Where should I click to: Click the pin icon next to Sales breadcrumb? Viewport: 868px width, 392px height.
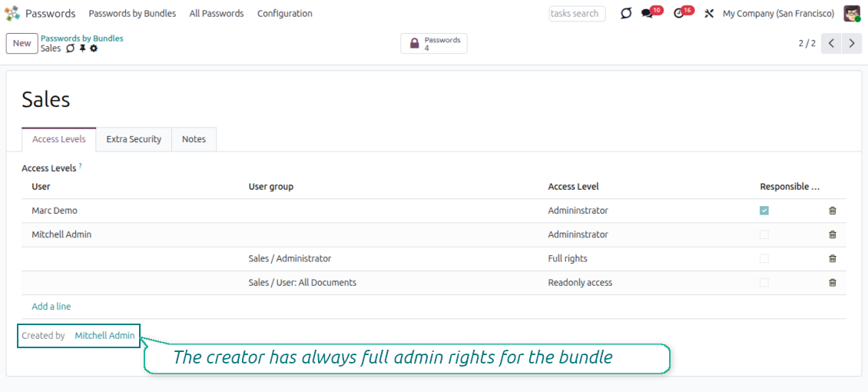pyautogui.click(x=82, y=48)
